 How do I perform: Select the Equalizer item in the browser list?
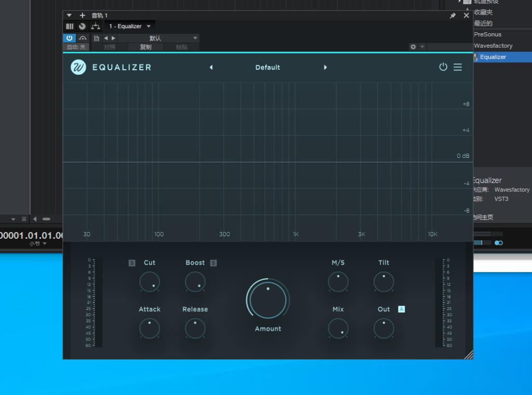coord(502,57)
